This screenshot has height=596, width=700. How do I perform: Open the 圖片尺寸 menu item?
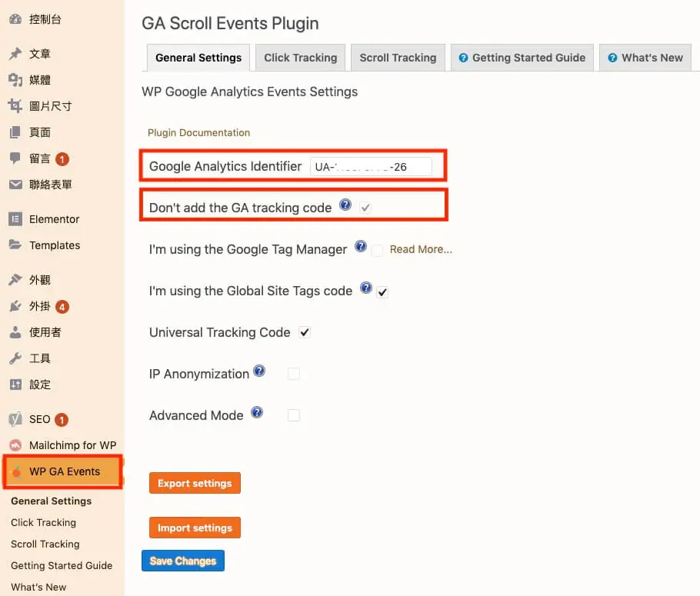pos(50,106)
